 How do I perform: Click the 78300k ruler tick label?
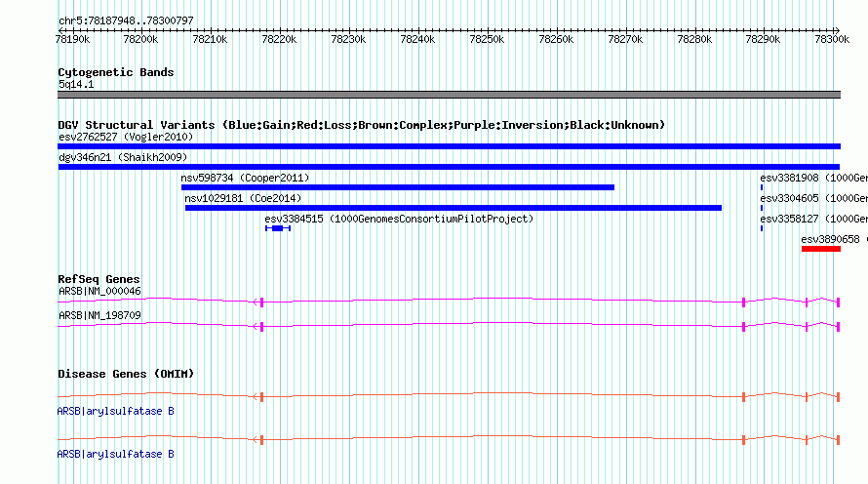832,39
